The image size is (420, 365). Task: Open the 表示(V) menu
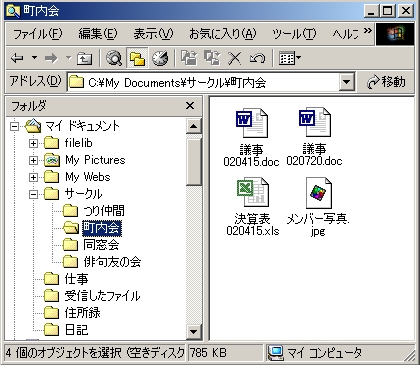point(154,34)
